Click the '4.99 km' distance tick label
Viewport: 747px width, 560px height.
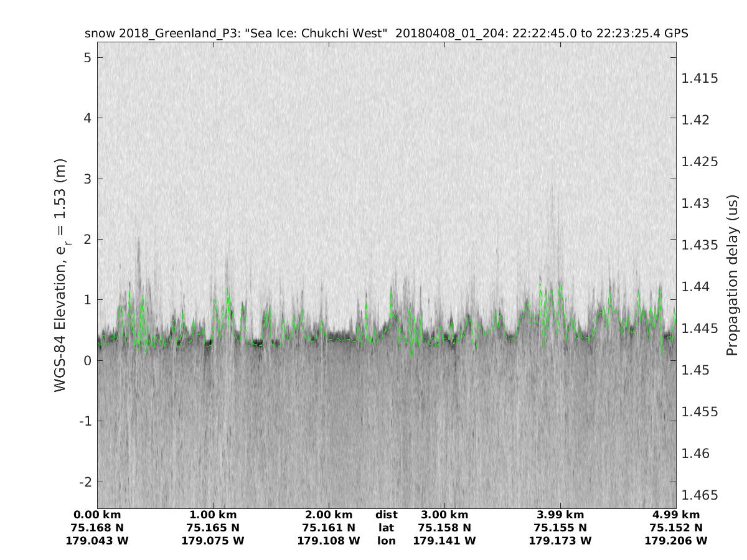[x=676, y=515]
